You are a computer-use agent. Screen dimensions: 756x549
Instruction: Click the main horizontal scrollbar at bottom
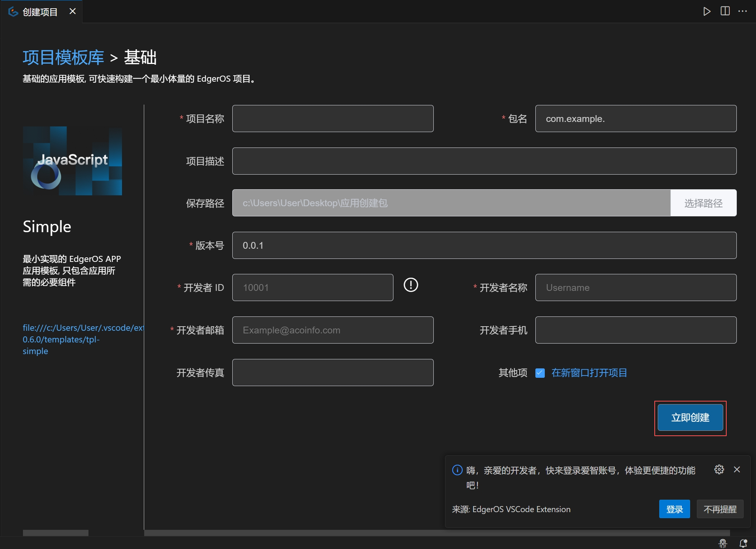click(437, 533)
